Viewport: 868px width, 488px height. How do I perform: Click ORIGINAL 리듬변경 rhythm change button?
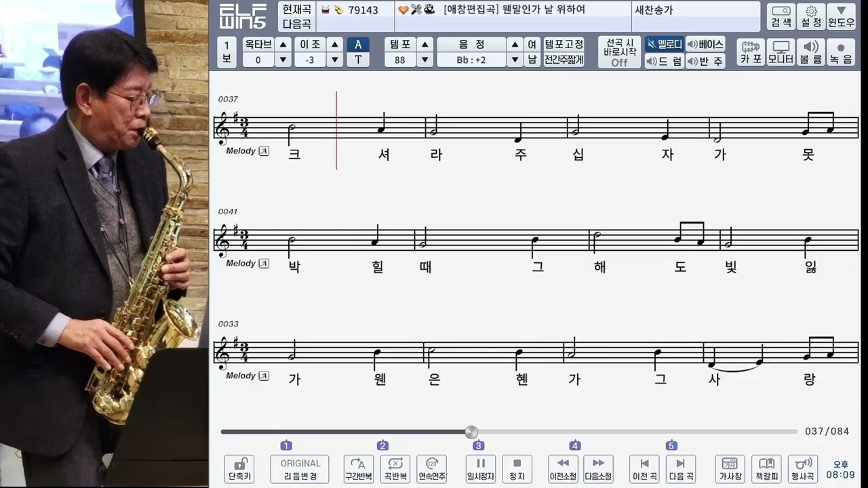click(x=300, y=469)
